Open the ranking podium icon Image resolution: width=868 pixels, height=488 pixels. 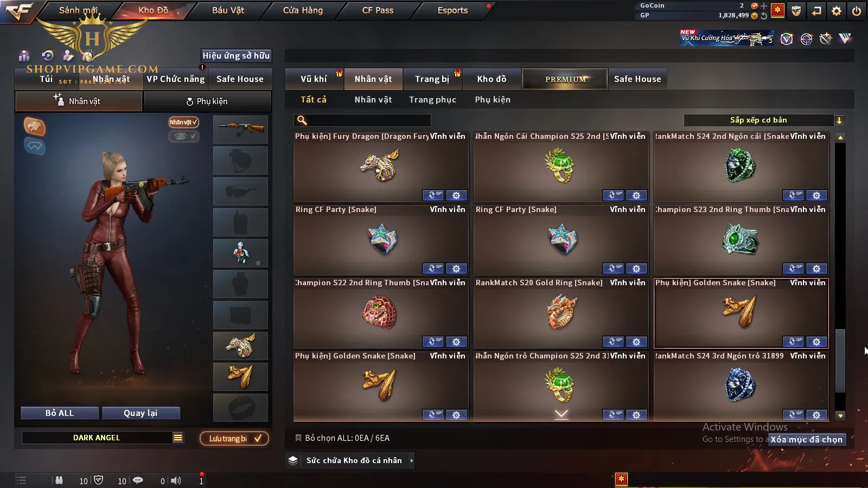click(x=24, y=55)
